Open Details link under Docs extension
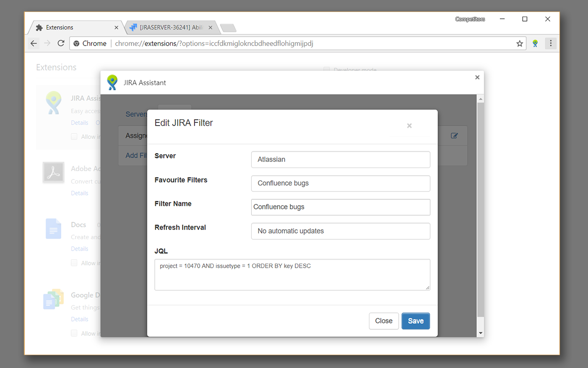 (79, 249)
